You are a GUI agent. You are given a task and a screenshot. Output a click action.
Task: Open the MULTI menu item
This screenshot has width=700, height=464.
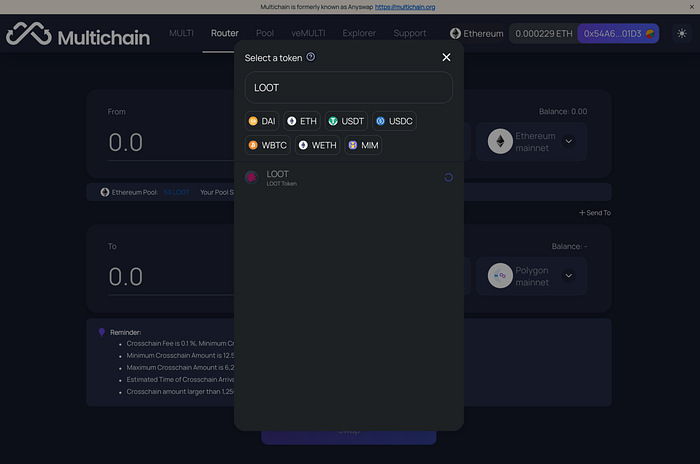[x=181, y=33]
